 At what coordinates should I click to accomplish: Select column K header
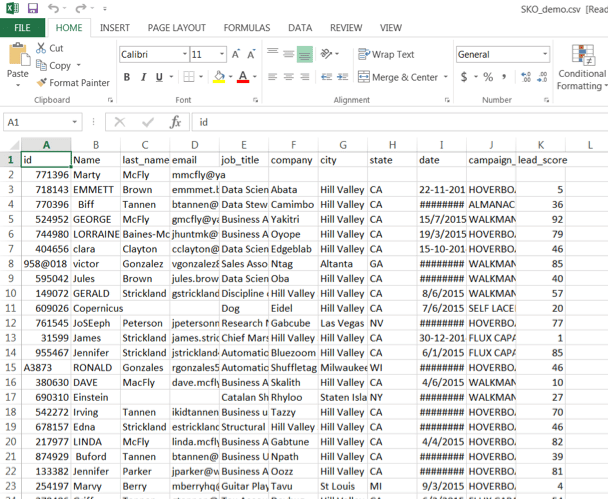[541, 145]
